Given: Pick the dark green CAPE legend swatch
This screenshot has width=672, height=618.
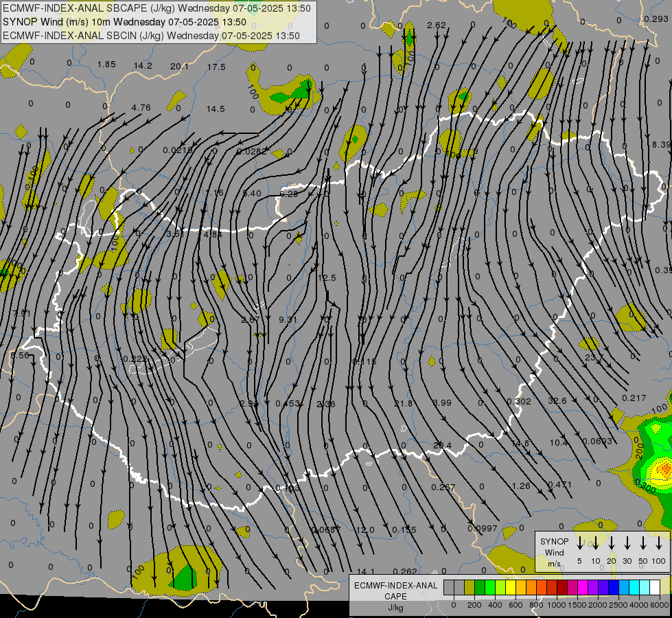Looking at the screenshot, I should (x=480, y=588).
